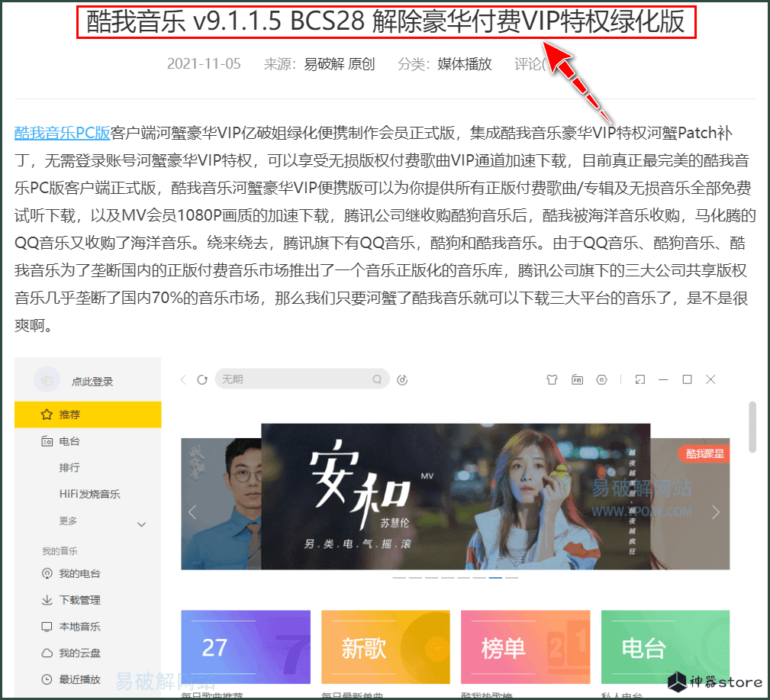Click the refresh icon near search box
The height and width of the screenshot is (700, 770).
(x=202, y=379)
